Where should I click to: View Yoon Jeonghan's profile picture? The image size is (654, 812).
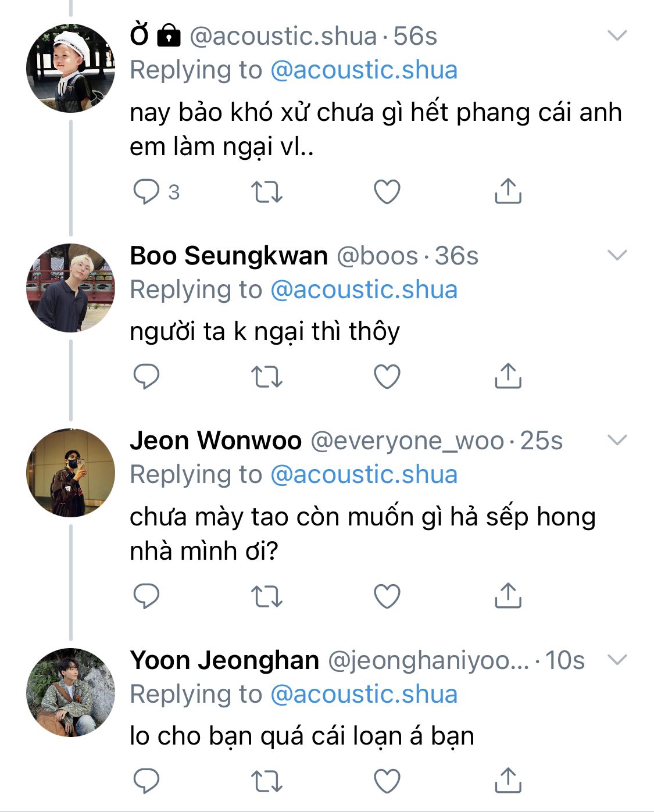point(70,692)
